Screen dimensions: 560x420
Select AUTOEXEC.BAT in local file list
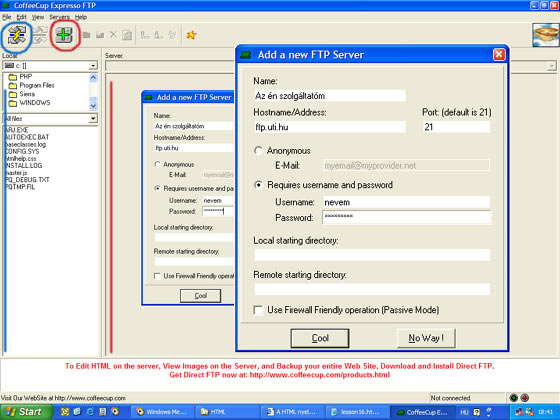(27, 137)
